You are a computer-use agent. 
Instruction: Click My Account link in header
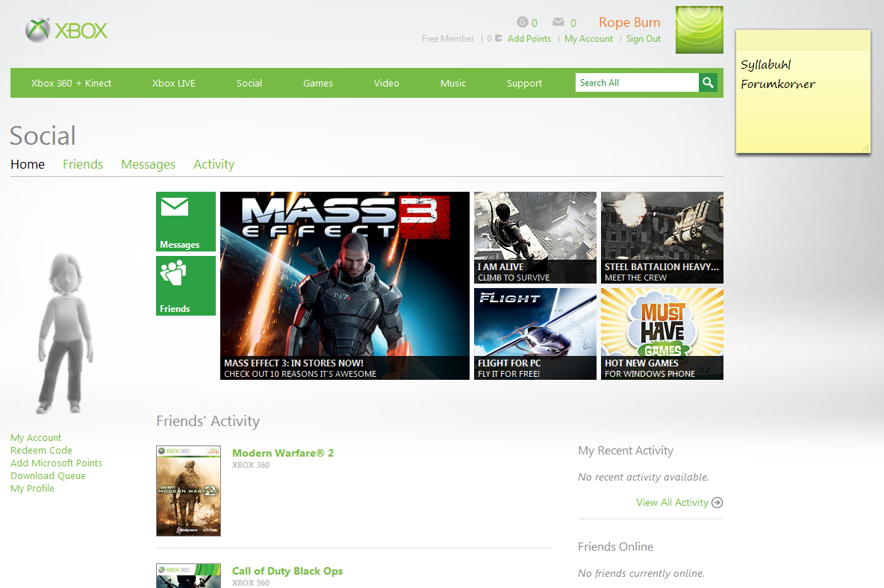coord(588,39)
